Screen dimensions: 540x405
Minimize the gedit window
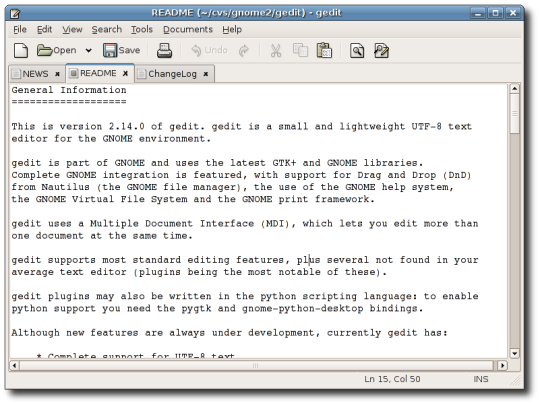[478, 13]
